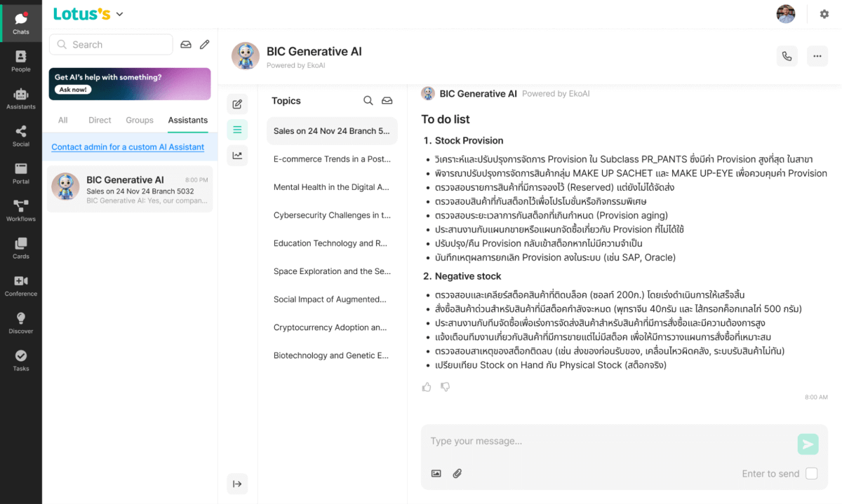Insert an image using picture icon

436,474
